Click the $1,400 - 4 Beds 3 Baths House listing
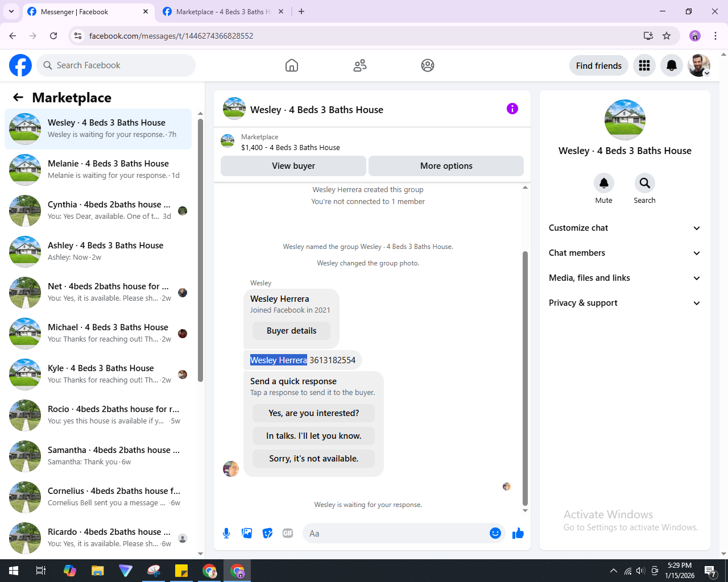Image resolution: width=728 pixels, height=582 pixels. coord(290,147)
